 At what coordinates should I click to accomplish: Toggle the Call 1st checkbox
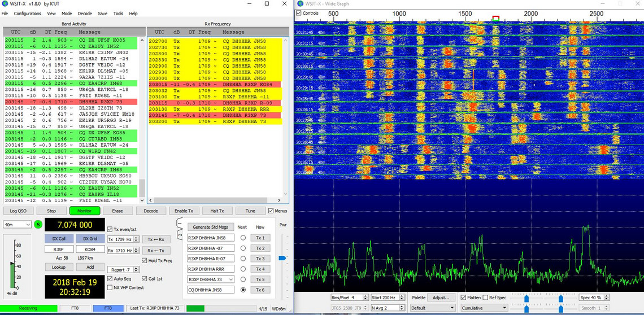tap(144, 278)
